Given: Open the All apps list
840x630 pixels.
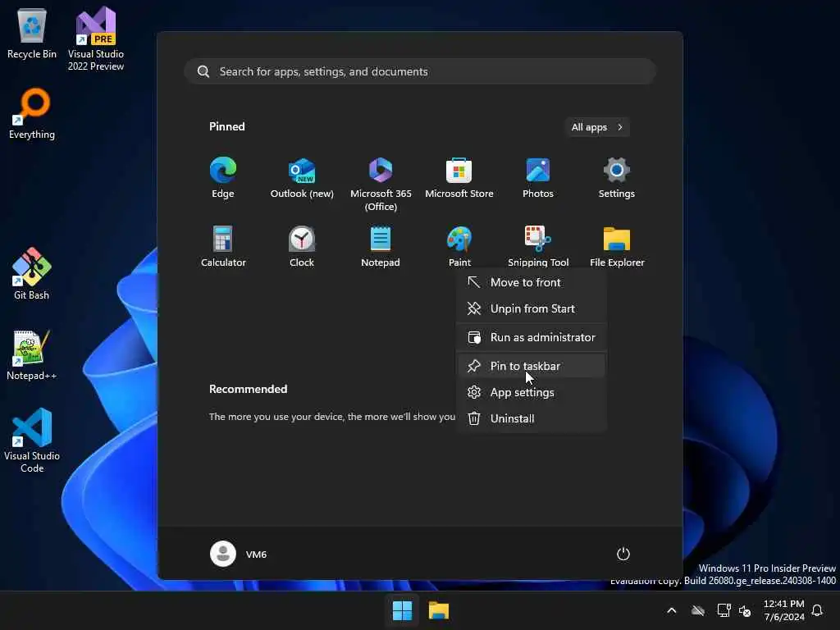Looking at the screenshot, I should pyautogui.click(x=597, y=127).
